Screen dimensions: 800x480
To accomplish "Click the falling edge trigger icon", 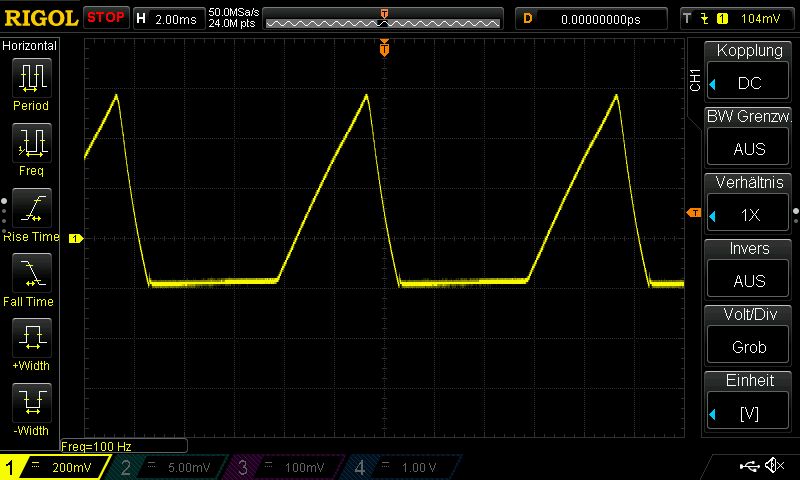I will click(x=705, y=19).
